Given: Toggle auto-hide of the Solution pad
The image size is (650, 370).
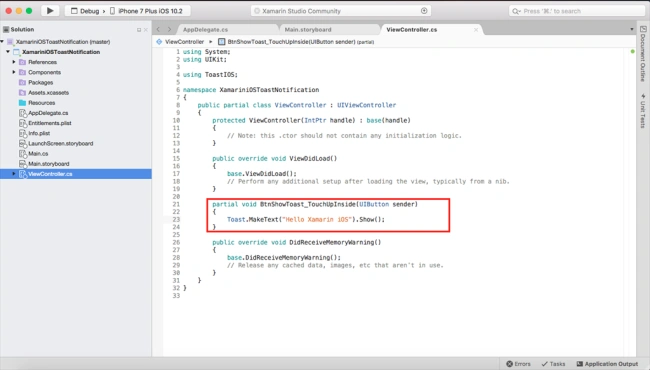Looking at the screenshot, I should 139,30.
